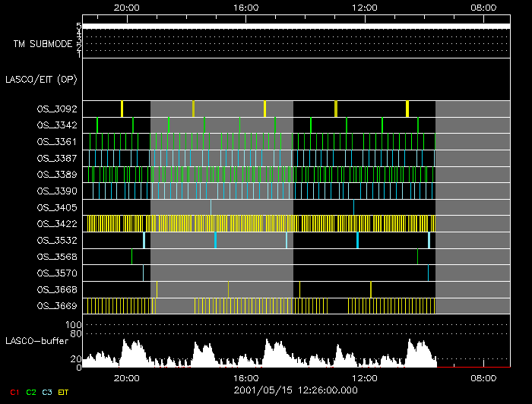Click the 2001/05/15 12:26:00.000 timestamp
The width and height of the screenshot is (532, 404).
tap(296, 390)
